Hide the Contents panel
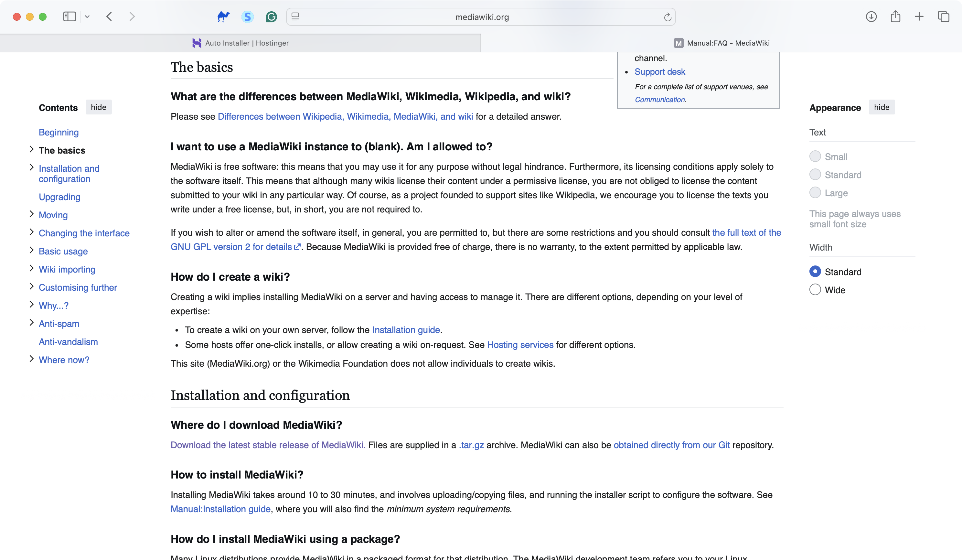 pyautogui.click(x=99, y=107)
